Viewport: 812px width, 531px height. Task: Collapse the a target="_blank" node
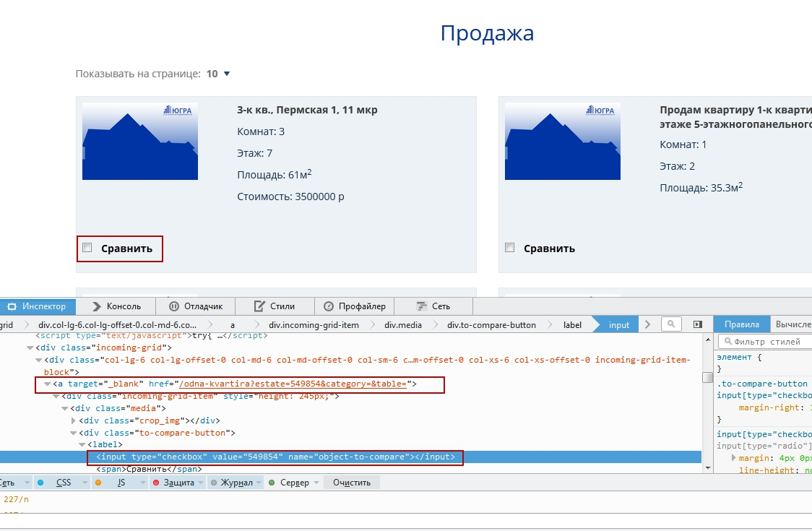[47, 384]
